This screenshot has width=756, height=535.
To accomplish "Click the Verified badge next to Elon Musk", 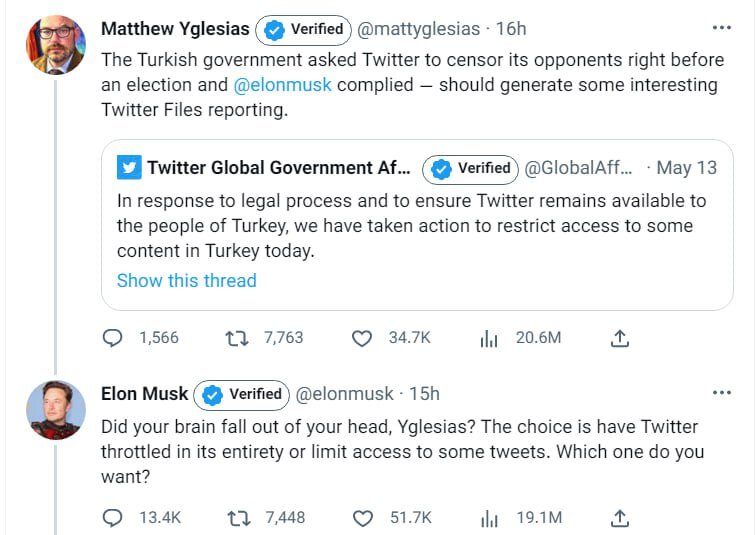I will (x=244, y=394).
